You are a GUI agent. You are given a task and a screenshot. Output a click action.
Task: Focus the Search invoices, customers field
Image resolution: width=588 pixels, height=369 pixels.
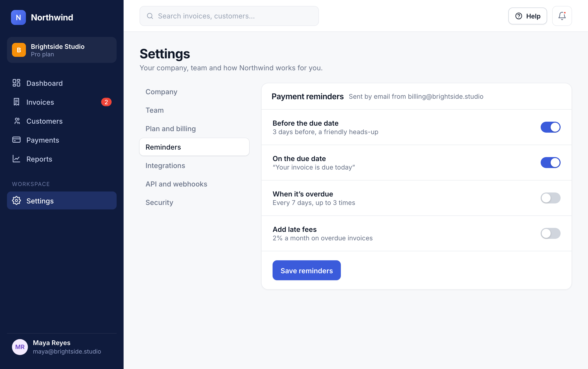tap(229, 16)
